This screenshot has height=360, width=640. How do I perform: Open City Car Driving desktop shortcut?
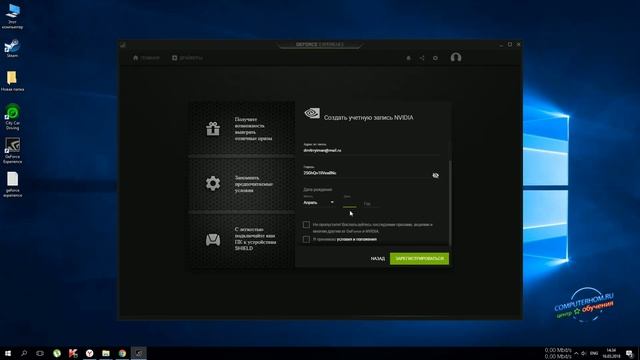point(12,117)
